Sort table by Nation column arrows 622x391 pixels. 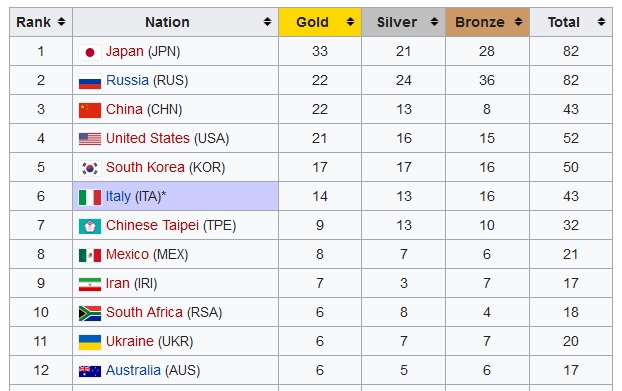[267, 22]
